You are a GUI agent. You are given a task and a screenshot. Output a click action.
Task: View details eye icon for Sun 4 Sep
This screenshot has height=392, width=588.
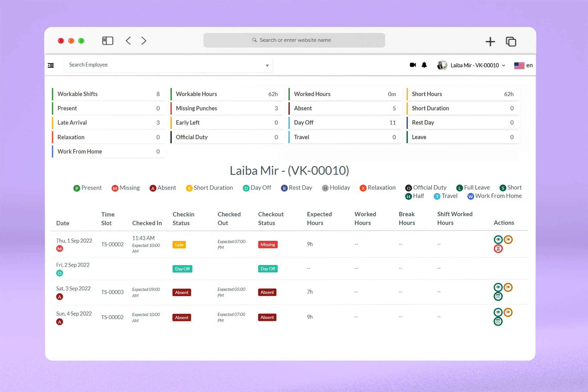coord(498,312)
